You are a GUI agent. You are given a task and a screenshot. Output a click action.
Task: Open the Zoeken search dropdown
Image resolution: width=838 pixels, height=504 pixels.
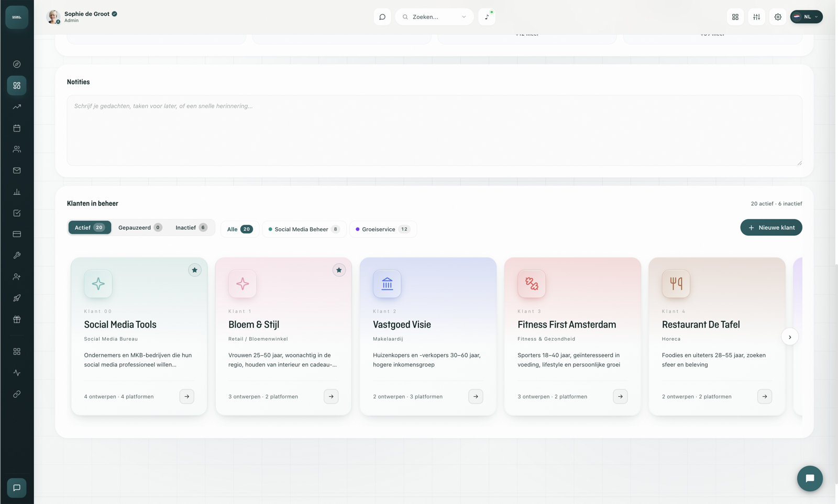(434, 17)
